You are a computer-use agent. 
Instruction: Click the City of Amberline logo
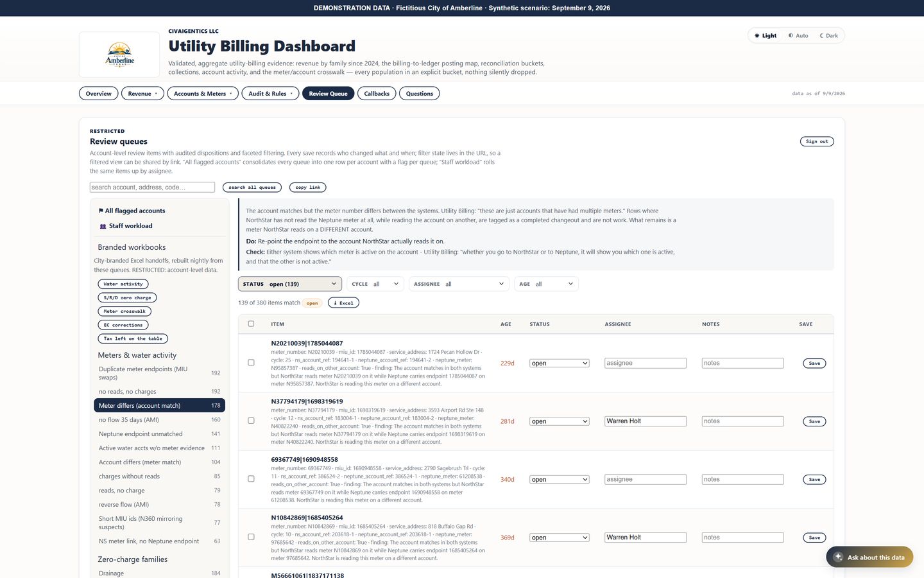click(x=119, y=55)
